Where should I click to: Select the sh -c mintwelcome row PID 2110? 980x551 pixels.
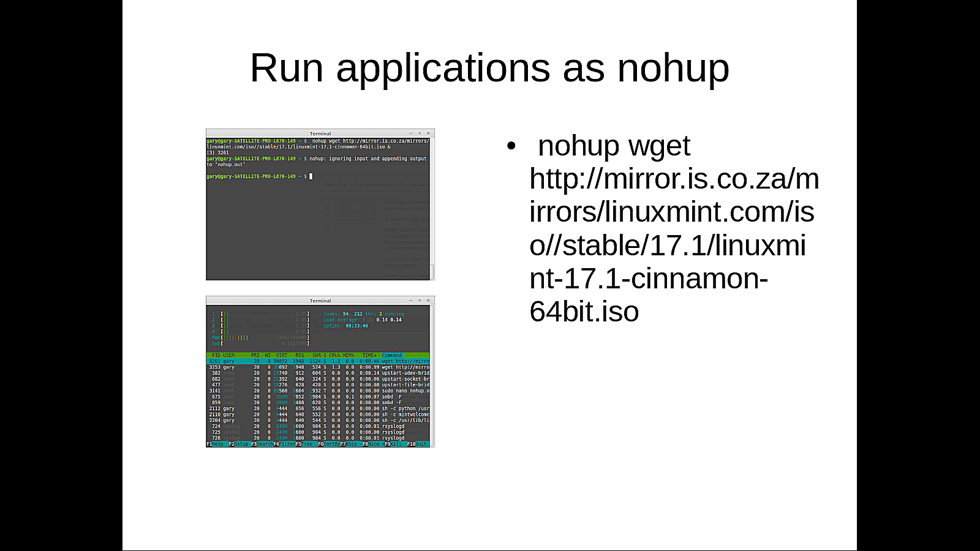318,414
